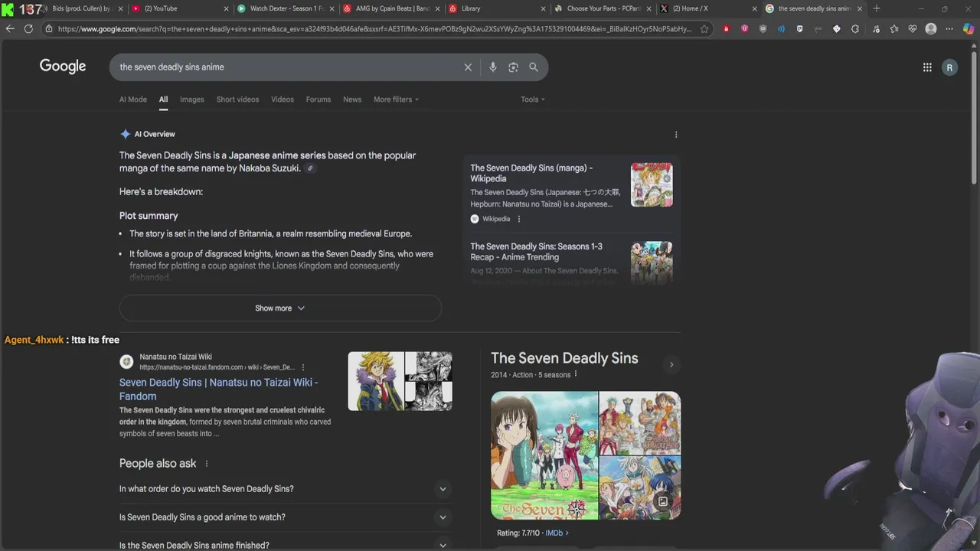Screen dimensions: 980x551
Task: Expand AI Overview with Show more
Action: point(280,308)
